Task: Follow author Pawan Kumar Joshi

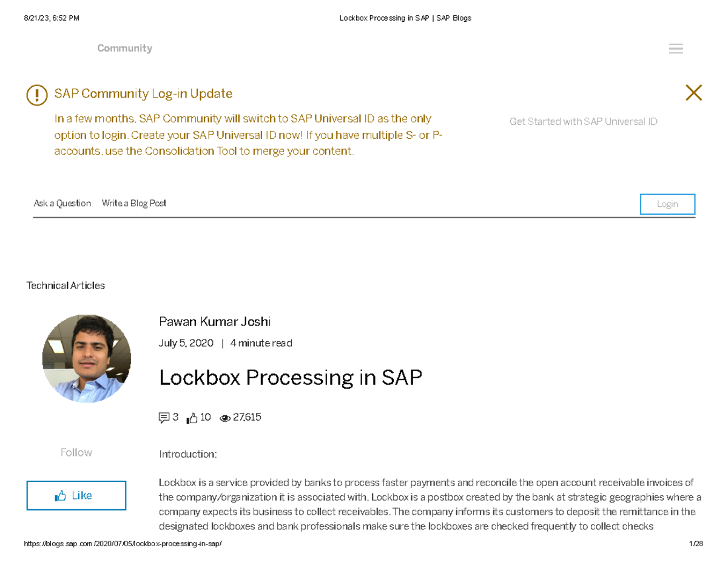Action: point(76,452)
